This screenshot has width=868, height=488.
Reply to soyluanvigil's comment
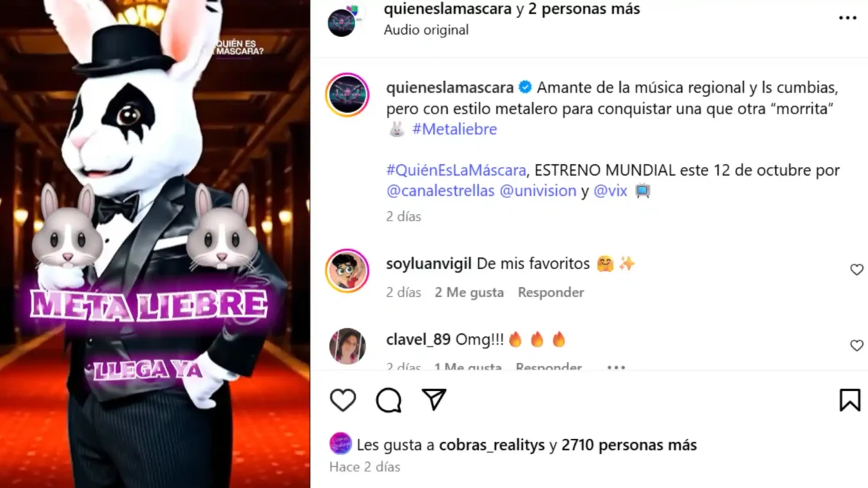pos(550,292)
